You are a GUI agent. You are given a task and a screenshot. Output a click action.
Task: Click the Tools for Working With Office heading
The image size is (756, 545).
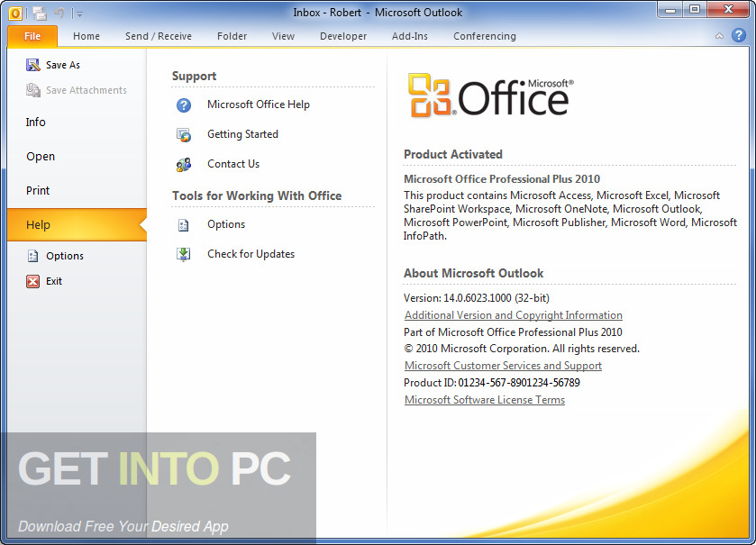click(x=257, y=195)
